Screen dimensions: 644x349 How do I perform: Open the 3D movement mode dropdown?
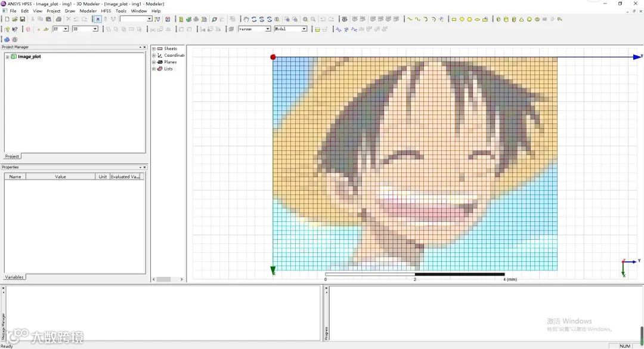pyautogui.click(x=95, y=29)
